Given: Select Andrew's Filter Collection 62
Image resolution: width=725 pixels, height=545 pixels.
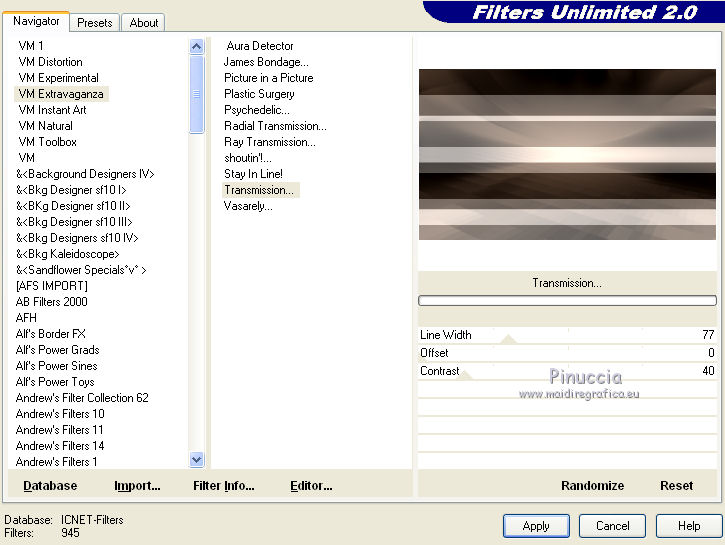Looking at the screenshot, I should tap(82, 398).
